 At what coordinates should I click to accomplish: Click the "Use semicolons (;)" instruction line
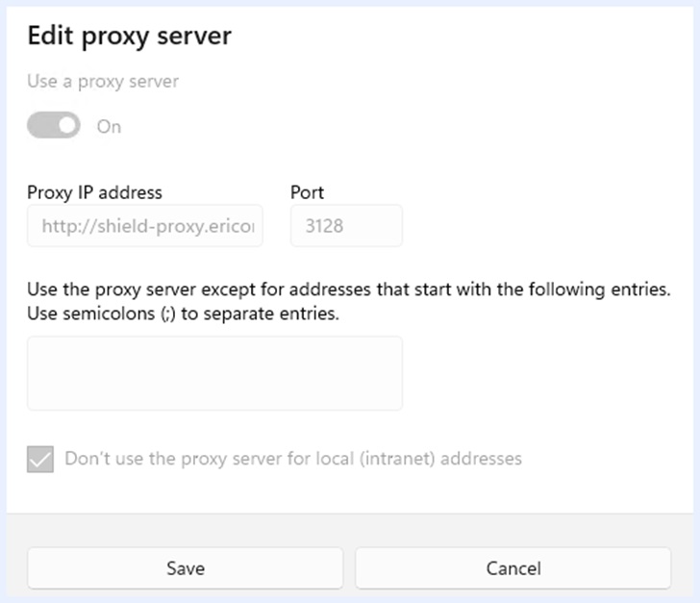pyautogui.click(x=183, y=314)
